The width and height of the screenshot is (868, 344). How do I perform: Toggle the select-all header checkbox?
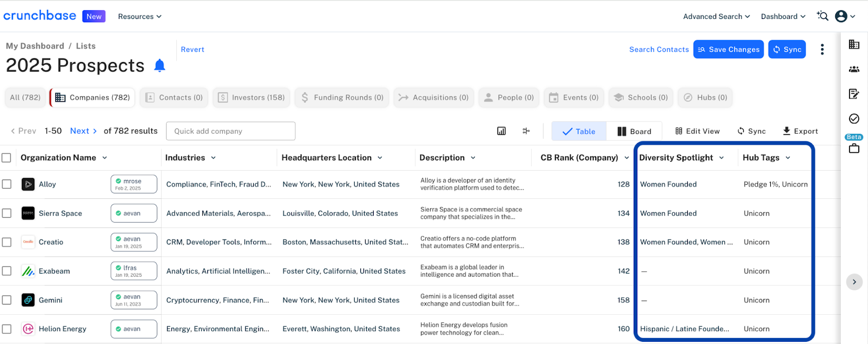[x=7, y=158]
